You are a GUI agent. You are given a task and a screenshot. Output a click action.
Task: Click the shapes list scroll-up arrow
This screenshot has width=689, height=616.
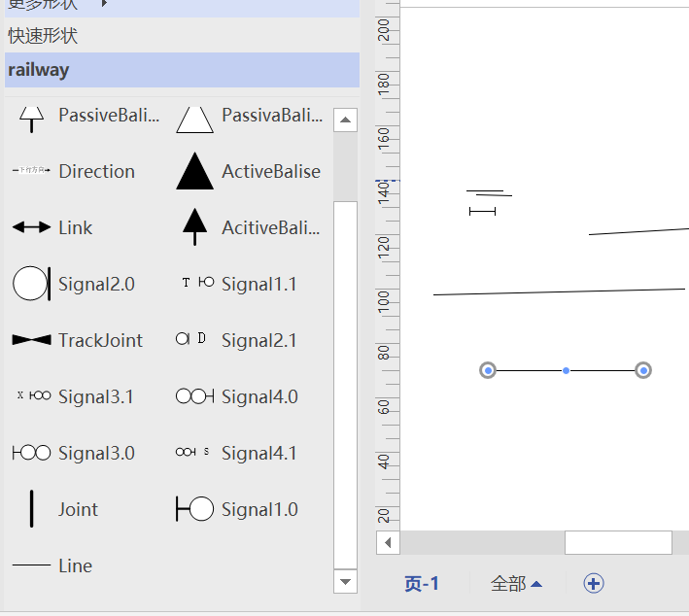pyautogui.click(x=345, y=120)
